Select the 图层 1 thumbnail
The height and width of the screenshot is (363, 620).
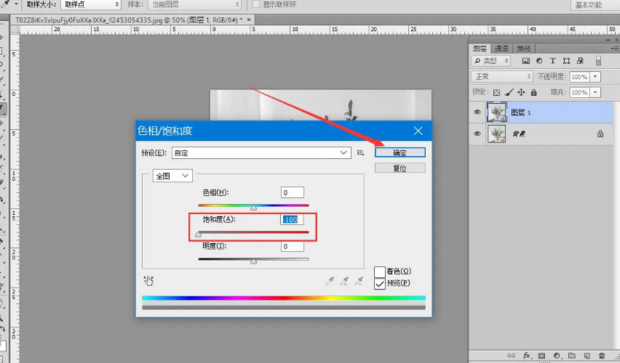pyautogui.click(x=497, y=112)
